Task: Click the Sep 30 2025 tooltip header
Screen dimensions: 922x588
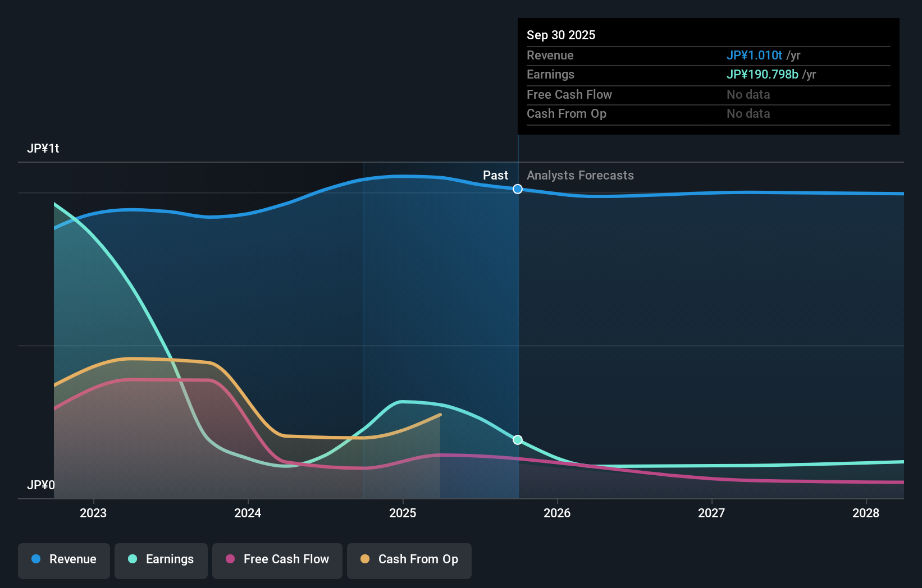Action: click(x=561, y=35)
